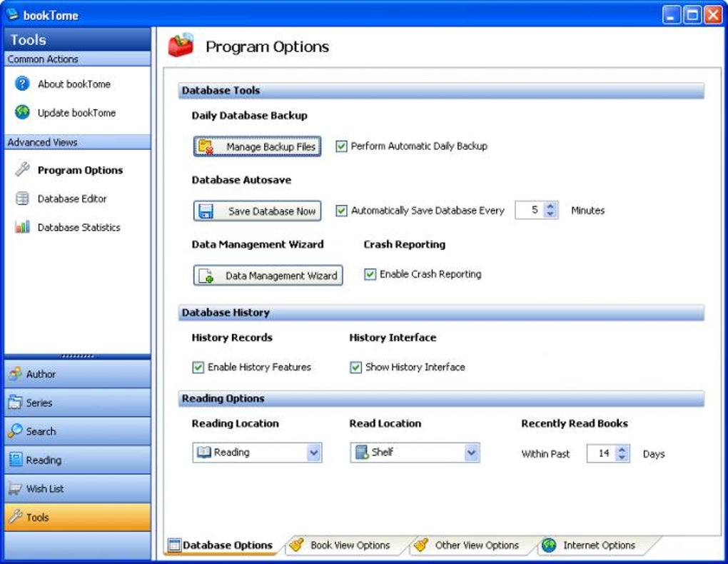Click the folder icon on Manage Backup Files
Viewport: 728px width, 564px height.
pos(206,146)
